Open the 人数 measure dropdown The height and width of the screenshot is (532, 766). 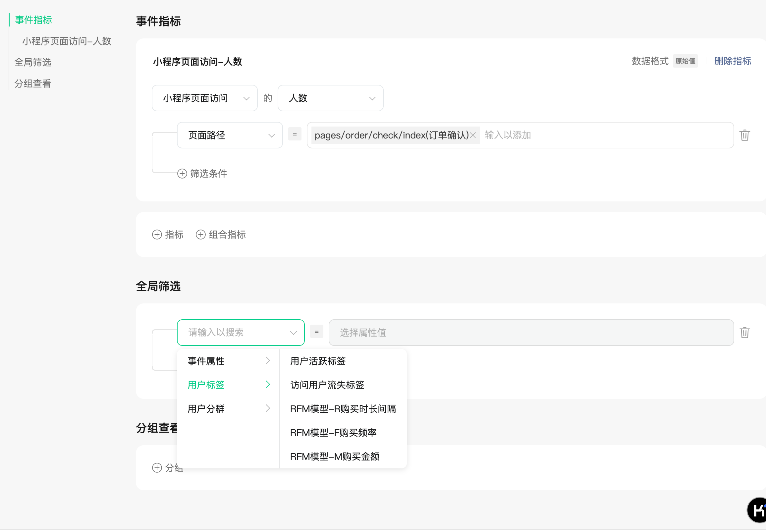tap(330, 98)
